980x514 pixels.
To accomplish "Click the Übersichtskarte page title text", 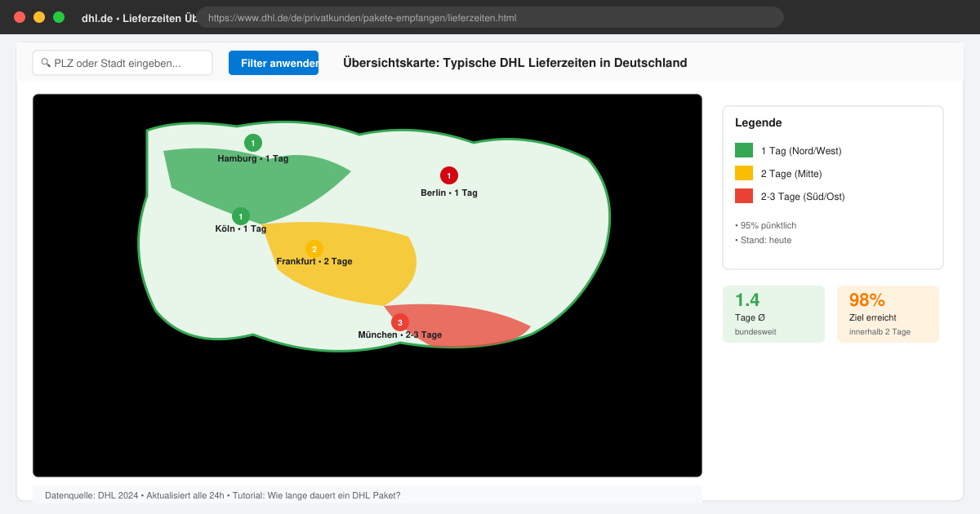I will click(515, 63).
